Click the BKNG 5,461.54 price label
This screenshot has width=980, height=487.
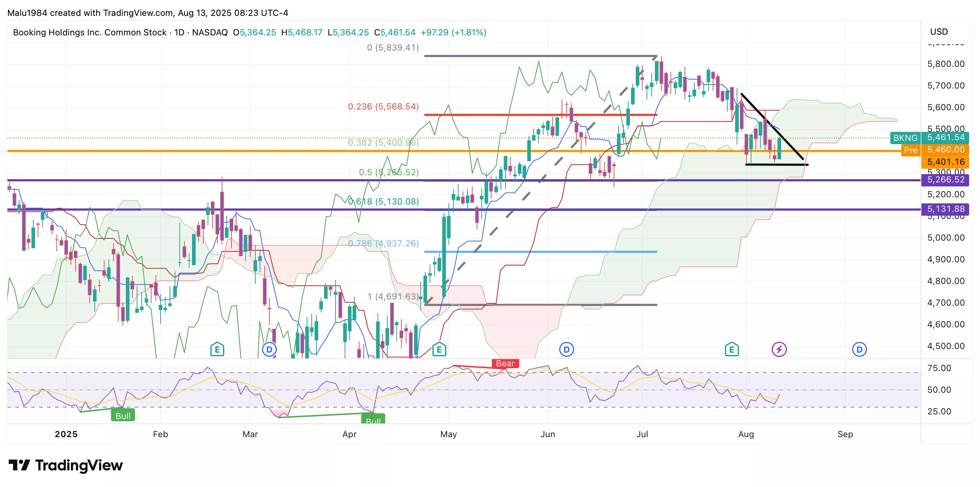tap(929, 138)
